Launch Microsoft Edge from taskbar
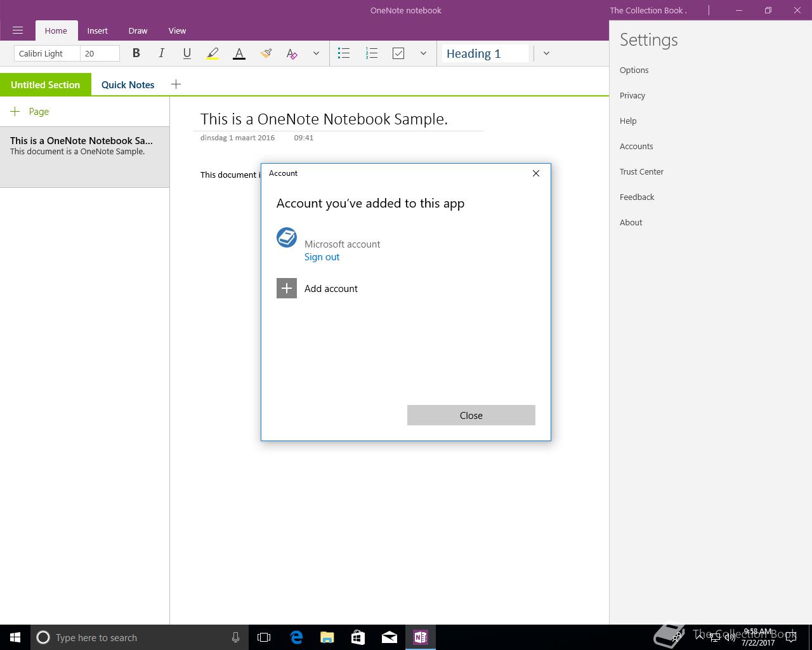 [x=296, y=637]
